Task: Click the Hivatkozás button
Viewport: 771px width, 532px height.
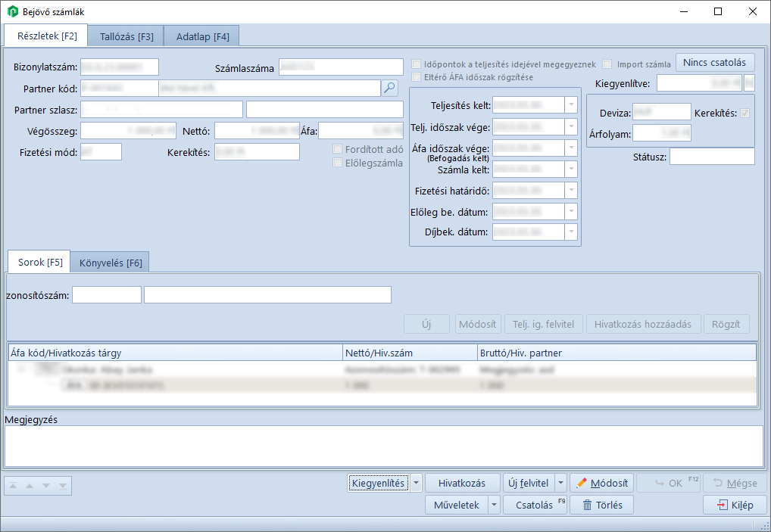Action: (462, 484)
